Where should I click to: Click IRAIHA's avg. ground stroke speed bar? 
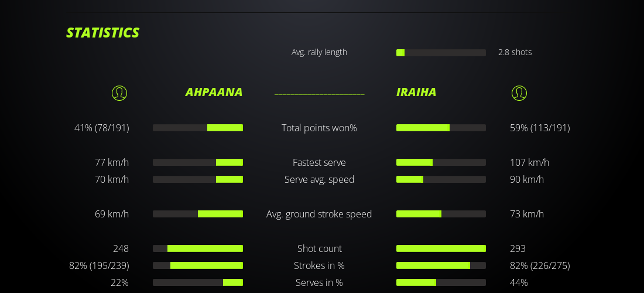point(441,214)
